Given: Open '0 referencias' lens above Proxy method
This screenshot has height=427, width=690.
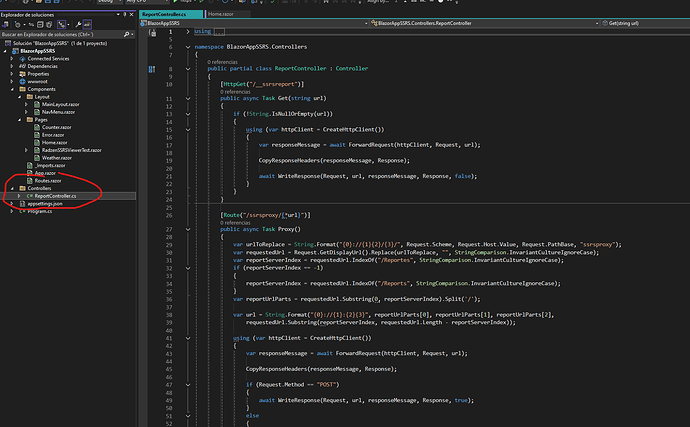Looking at the screenshot, I should [235, 223].
